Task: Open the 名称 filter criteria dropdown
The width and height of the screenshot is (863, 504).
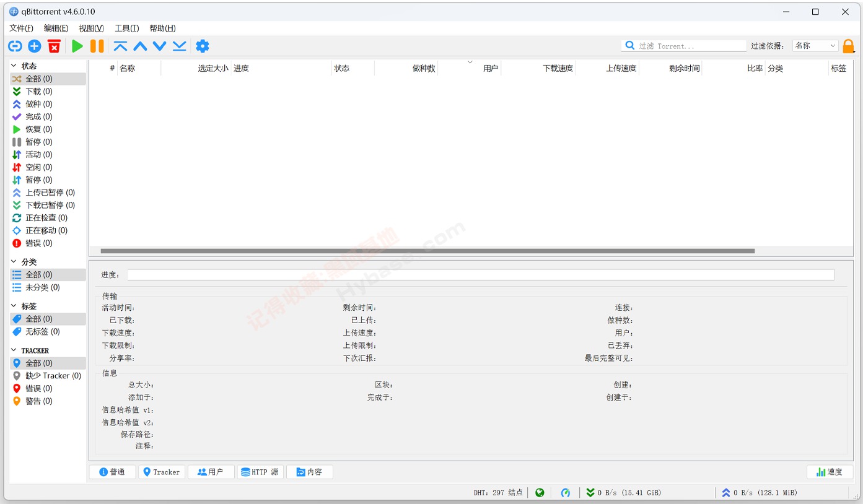Action: coord(815,45)
